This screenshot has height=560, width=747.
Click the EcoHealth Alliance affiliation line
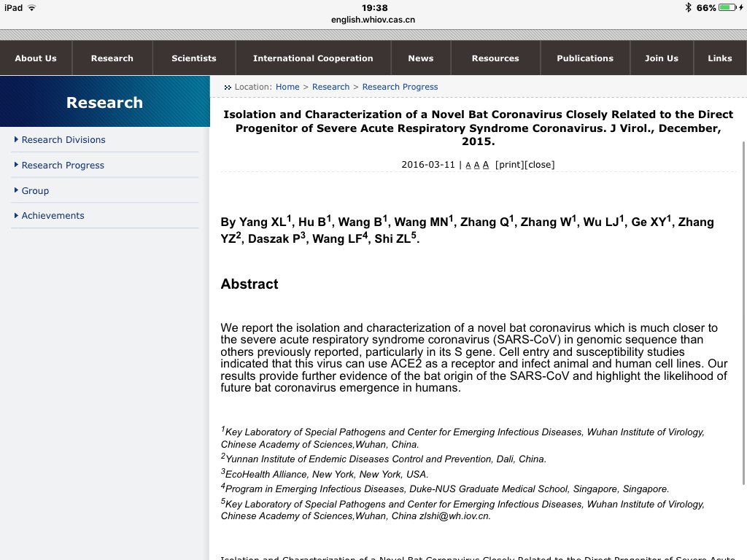pyautogui.click(x=325, y=474)
